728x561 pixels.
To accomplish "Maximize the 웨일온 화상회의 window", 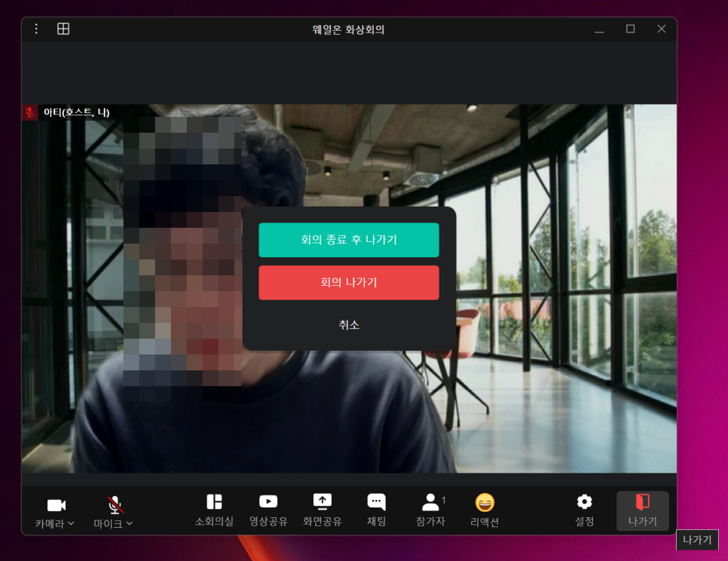I will 631,29.
